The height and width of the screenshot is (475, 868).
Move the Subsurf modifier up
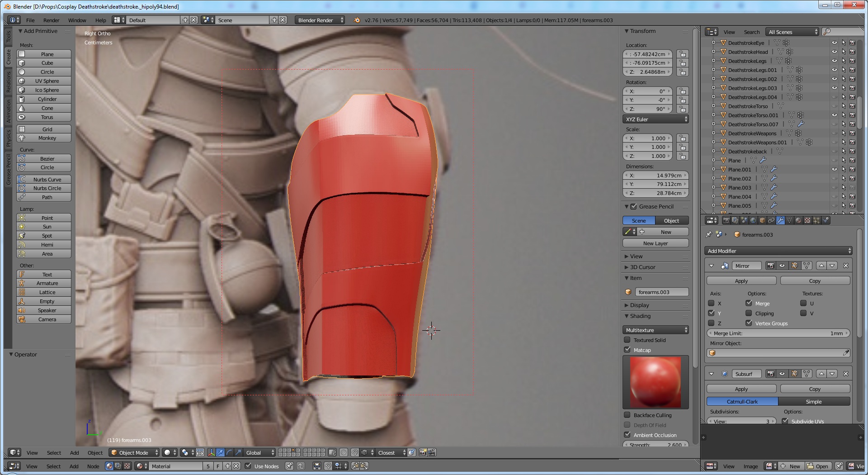pos(821,374)
